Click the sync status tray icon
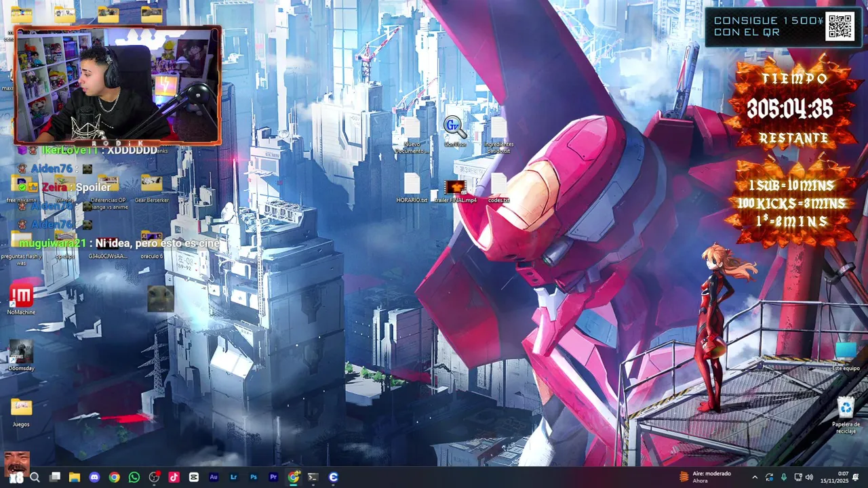 point(769,477)
